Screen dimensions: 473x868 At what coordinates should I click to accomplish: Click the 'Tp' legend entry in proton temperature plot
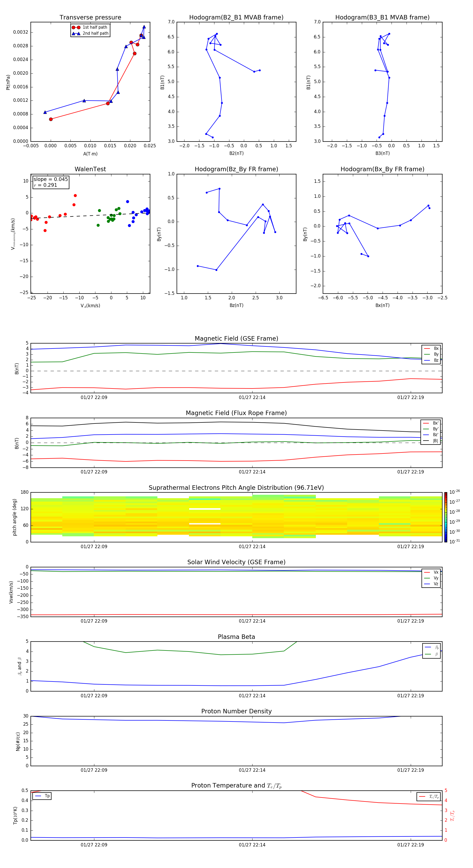(x=42, y=796)
